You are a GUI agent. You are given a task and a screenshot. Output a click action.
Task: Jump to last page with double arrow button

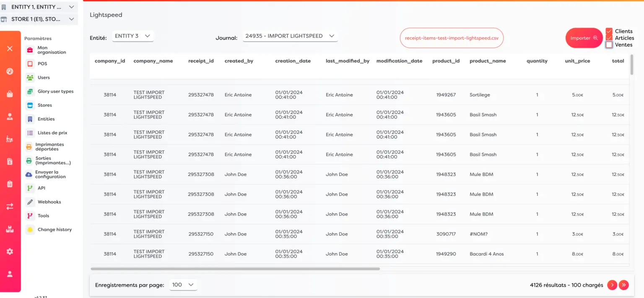click(x=624, y=285)
